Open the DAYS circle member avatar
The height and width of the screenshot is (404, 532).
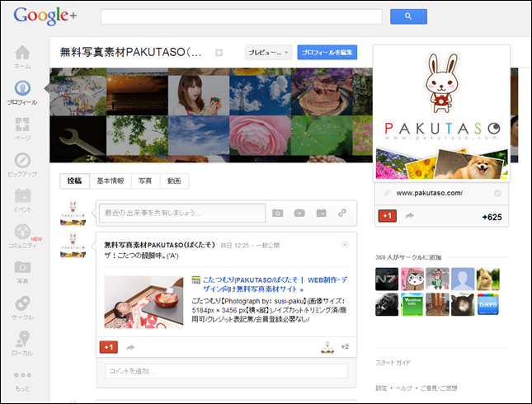tap(488, 304)
